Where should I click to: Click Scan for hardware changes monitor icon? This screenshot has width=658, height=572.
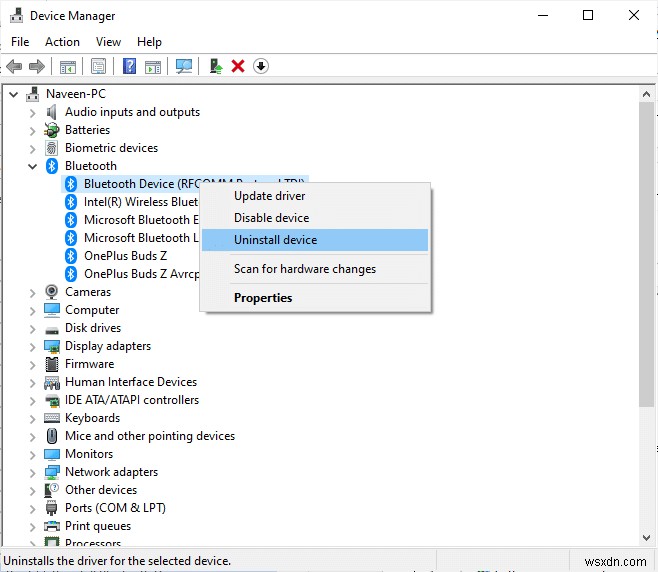184,66
